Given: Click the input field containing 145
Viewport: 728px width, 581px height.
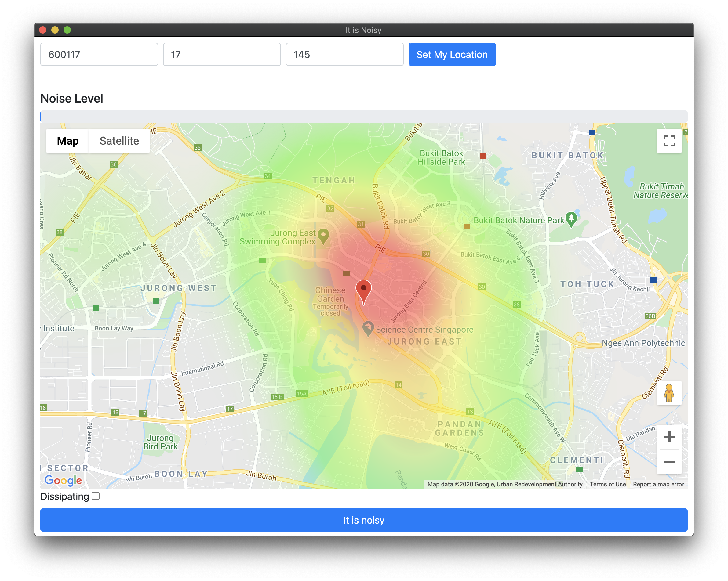Looking at the screenshot, I should pyautogui.click(x=344, y=54).
